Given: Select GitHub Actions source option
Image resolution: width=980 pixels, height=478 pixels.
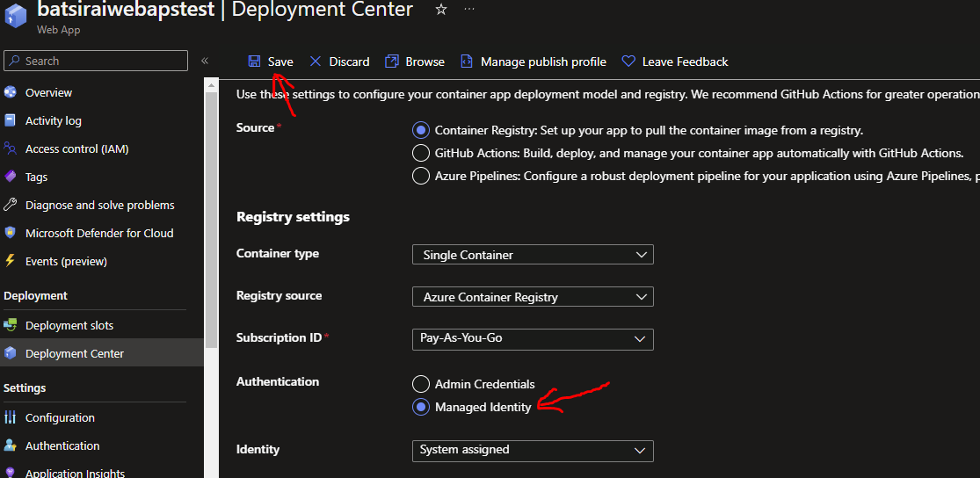Looking at the screenshot, I should coord(421,153).
